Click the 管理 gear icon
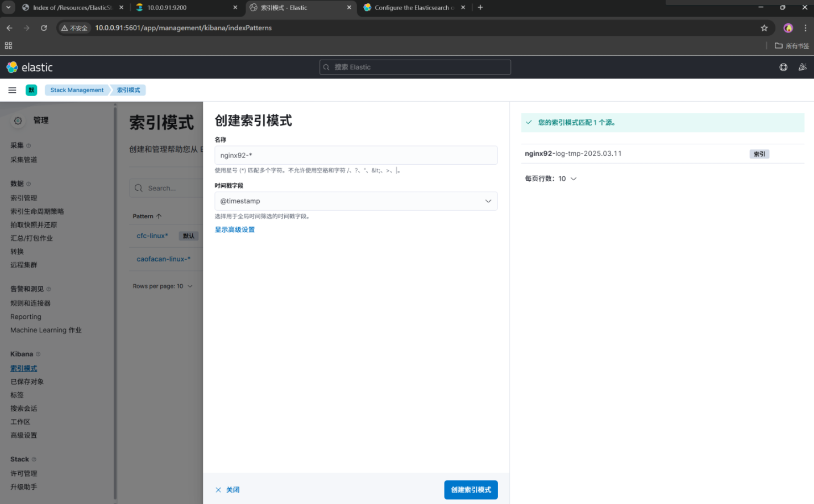814x504 pixels. [18, 120]
